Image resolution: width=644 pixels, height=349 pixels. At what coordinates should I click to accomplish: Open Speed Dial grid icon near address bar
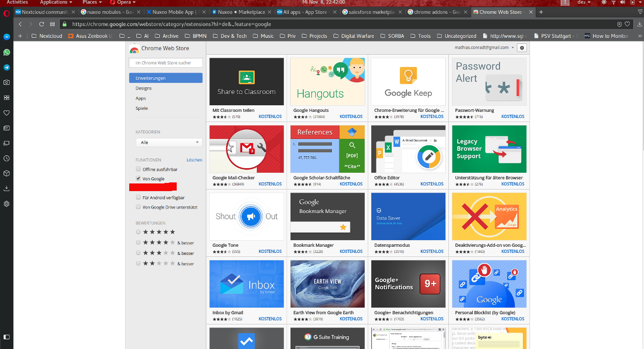pyautogui.click(x=52, y=24)
